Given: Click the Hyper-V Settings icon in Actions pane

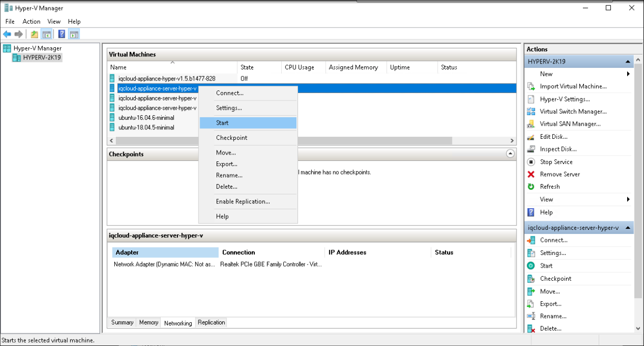Looking at the screenshot, I should click(531, 99).
